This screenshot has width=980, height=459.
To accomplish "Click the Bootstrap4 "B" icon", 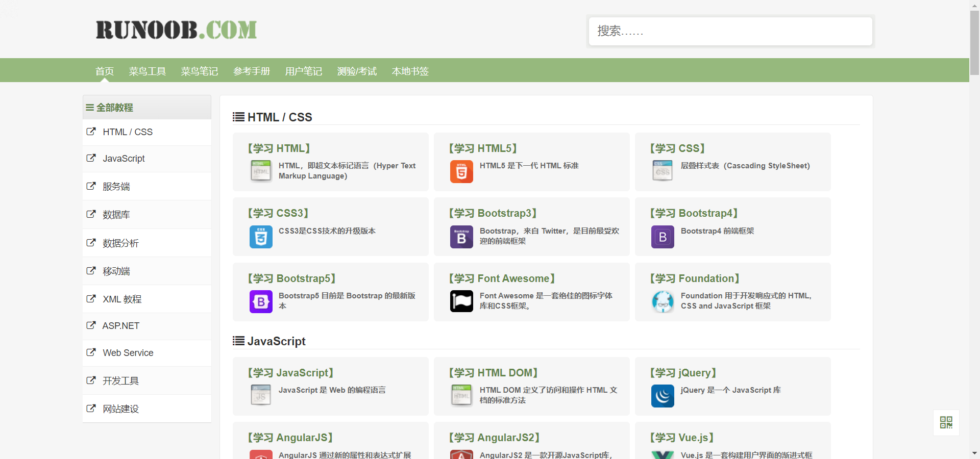I will (663, 237).
